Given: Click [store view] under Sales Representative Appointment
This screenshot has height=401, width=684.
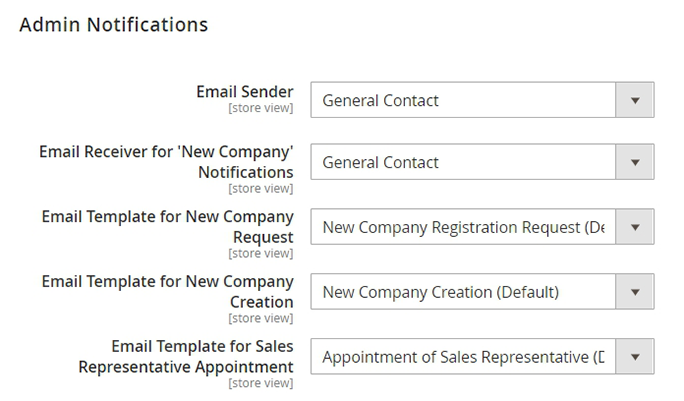Looking at the screenshot, I should [261, 383].
